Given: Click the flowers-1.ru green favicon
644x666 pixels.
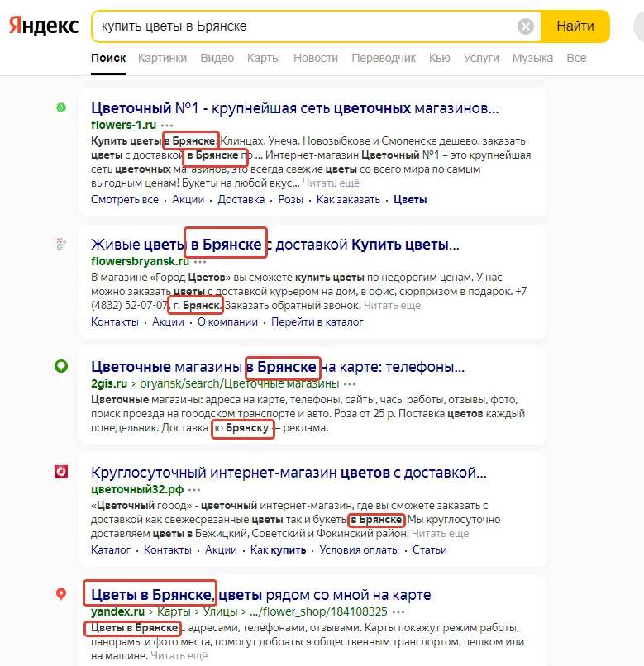Looking at the screenshot, I should 60,107.
